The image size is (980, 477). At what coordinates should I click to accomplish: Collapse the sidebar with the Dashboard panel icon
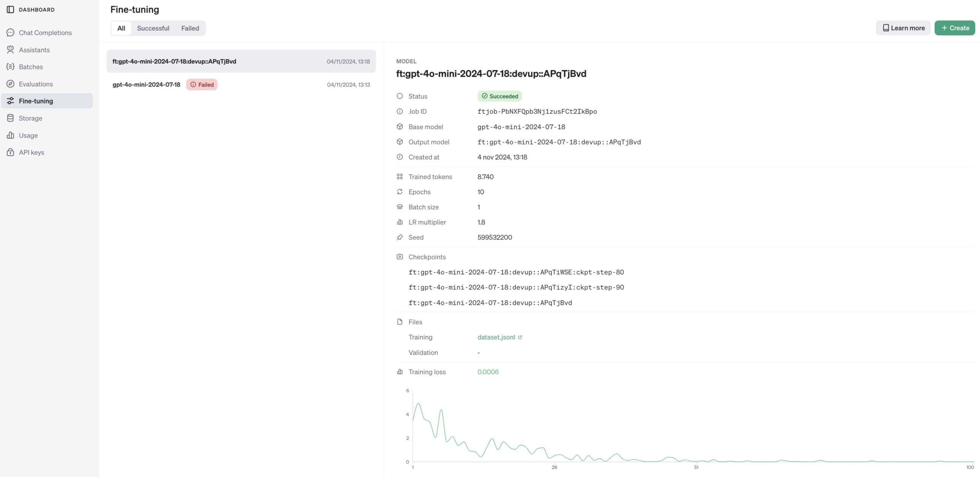(x=10, y=9)
